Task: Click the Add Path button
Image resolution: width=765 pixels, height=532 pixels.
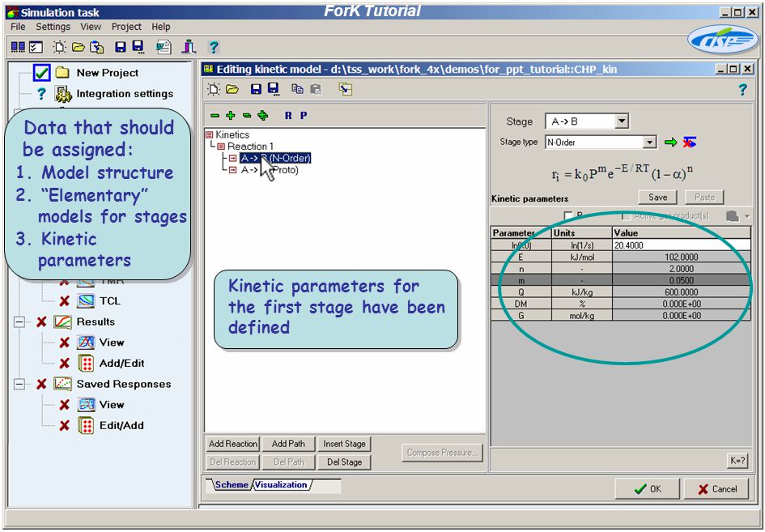Action: pyautogui.click(x=288, y=444)
